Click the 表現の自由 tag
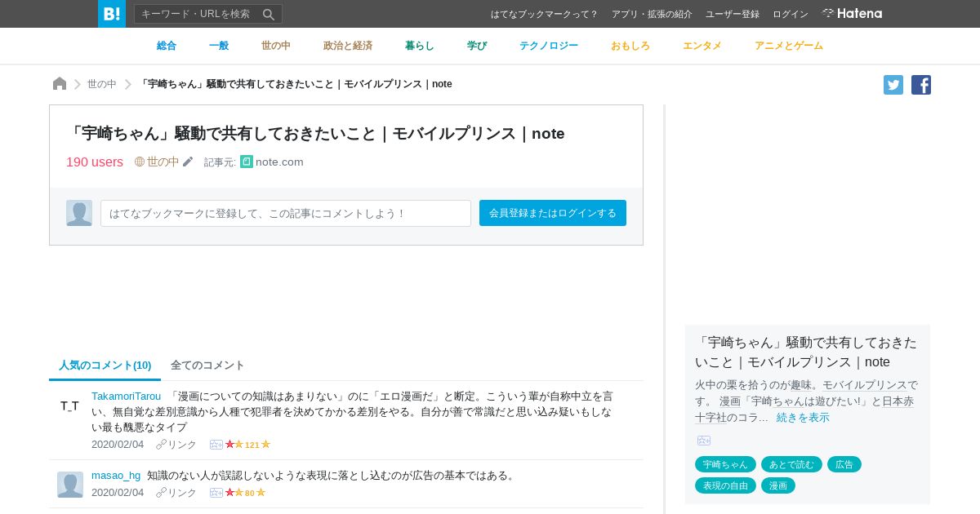This screenshot has width=980, height=514. [725, 485]
